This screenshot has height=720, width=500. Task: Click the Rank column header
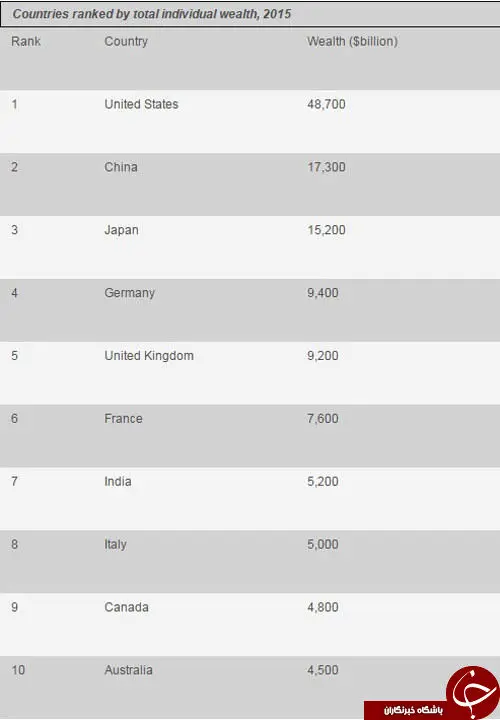26,41
